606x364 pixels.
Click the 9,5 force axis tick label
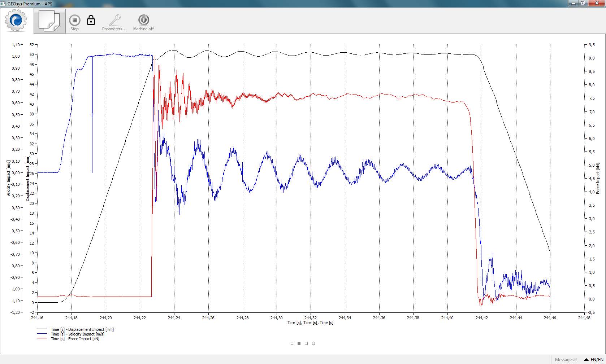[592, 45]
